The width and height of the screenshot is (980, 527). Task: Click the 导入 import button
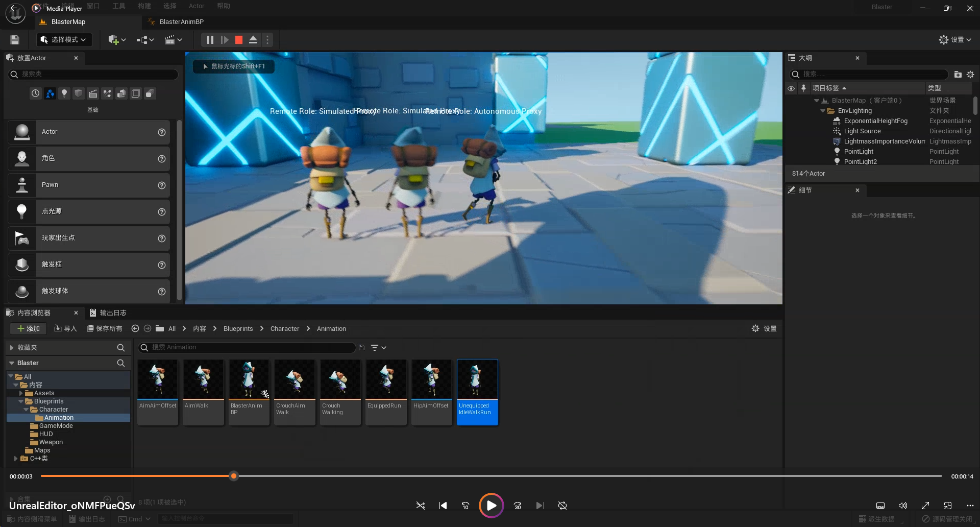click(65, 329)
